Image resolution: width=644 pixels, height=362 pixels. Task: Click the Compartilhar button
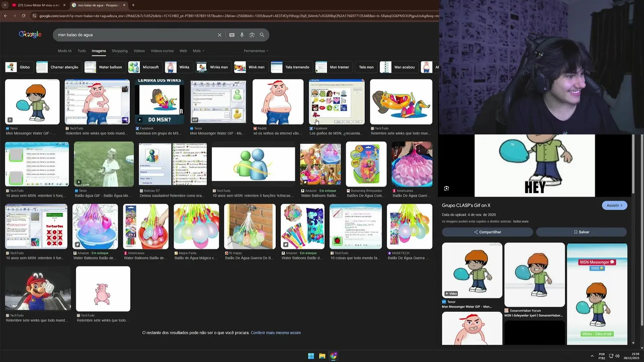[x=487, y=232]
